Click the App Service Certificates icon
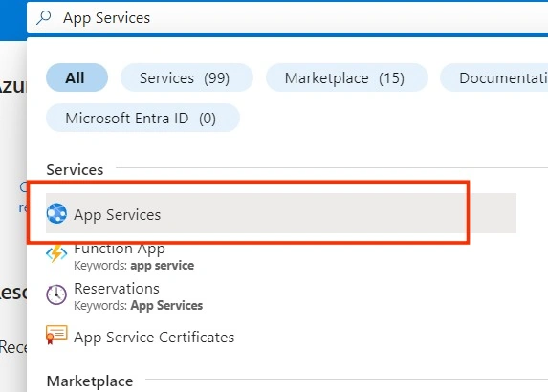Image resolution: width=548 pixels, height=392 pixels. tap(56, 335)
